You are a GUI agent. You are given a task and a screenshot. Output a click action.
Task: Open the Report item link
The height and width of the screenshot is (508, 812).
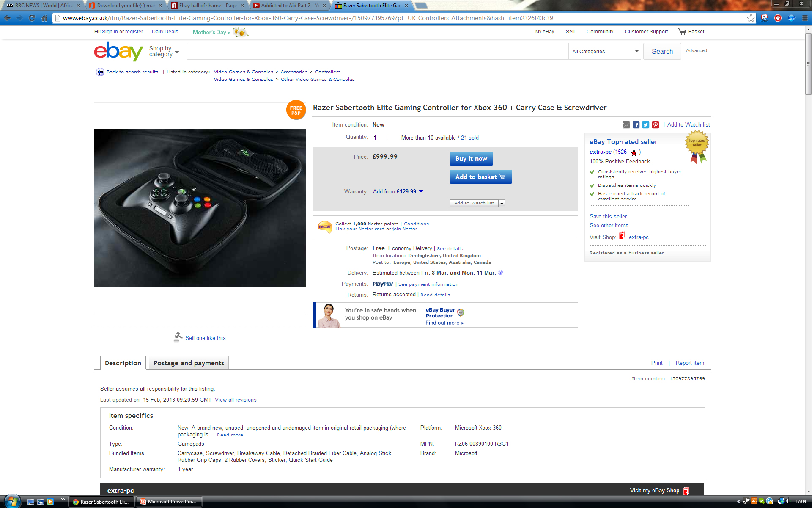690,363
